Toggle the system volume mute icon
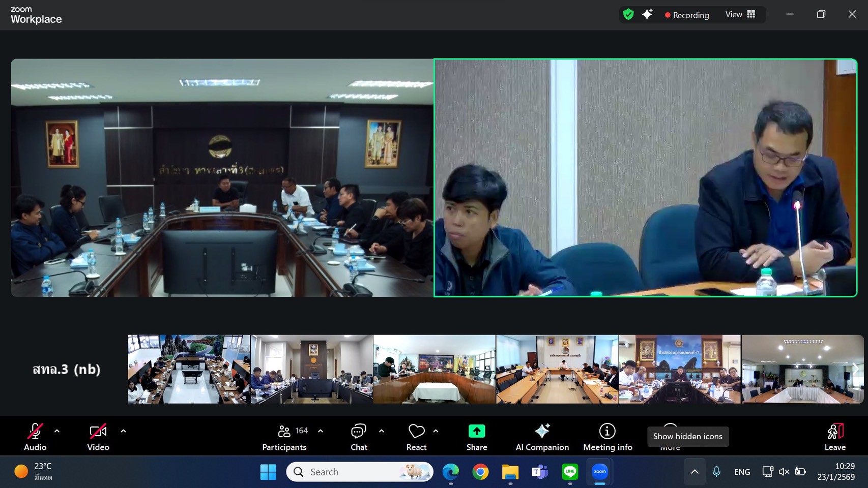868x488 pixels. [x=784, y=472]
